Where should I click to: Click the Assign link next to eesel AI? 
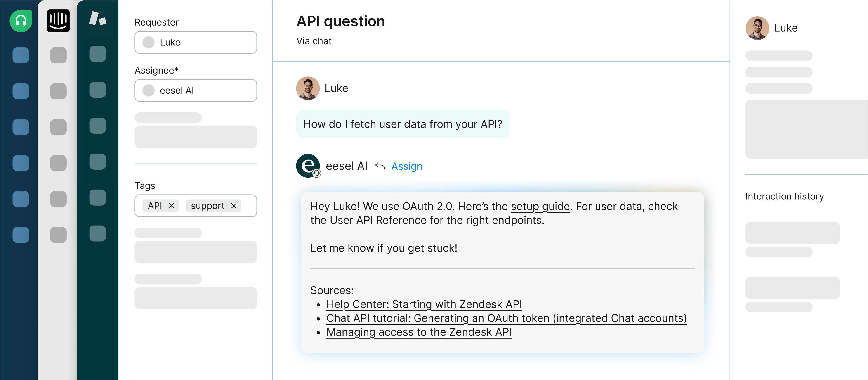pos(407,166)
